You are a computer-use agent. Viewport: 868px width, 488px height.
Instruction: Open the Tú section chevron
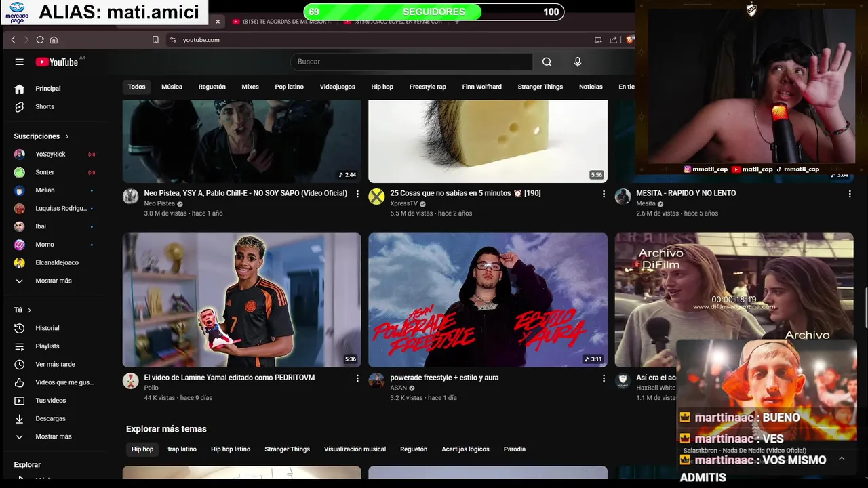[x=29, y=310]
